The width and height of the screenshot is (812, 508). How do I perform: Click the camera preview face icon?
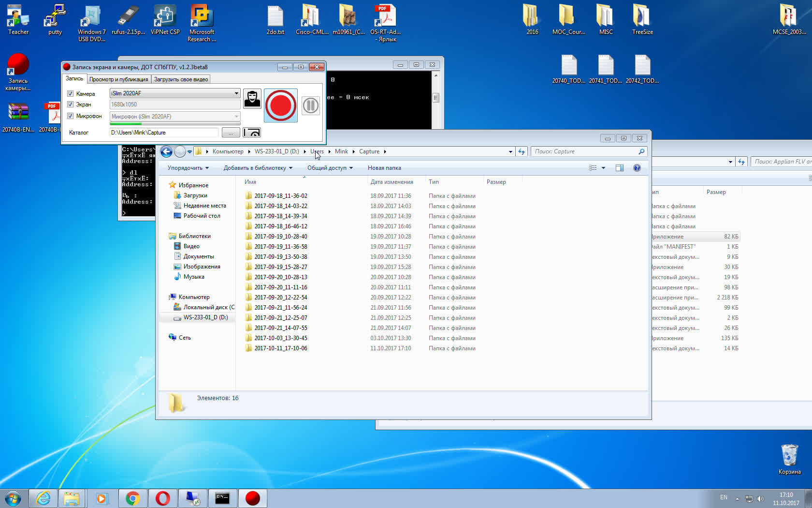[x=252, y=99]
